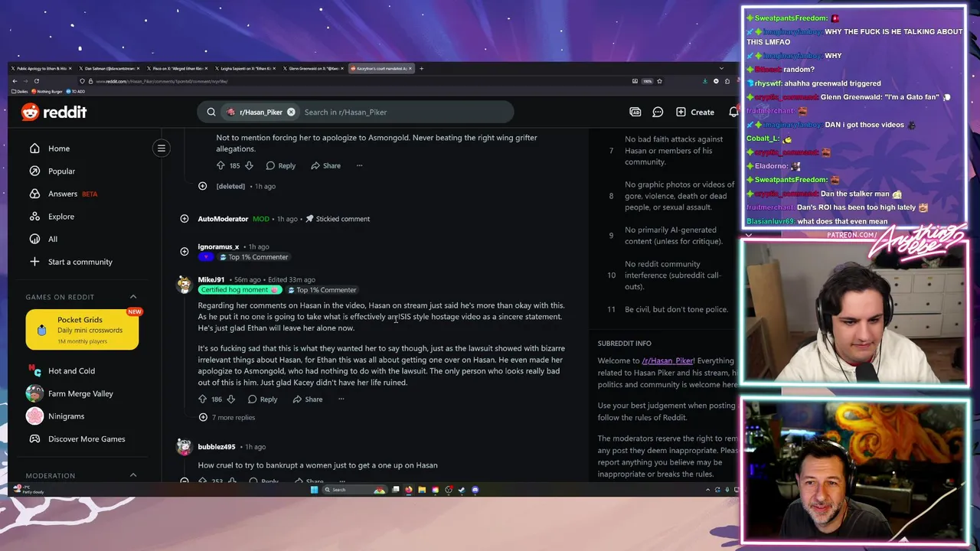
Task: Switch to 'Public Apology to Ethan' browser tab
Action: coord(40,68)
